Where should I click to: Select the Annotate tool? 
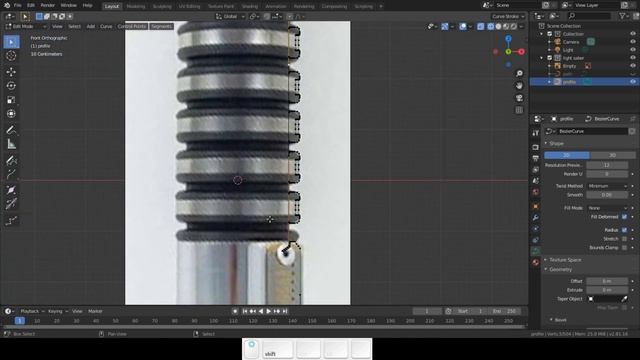11,130
